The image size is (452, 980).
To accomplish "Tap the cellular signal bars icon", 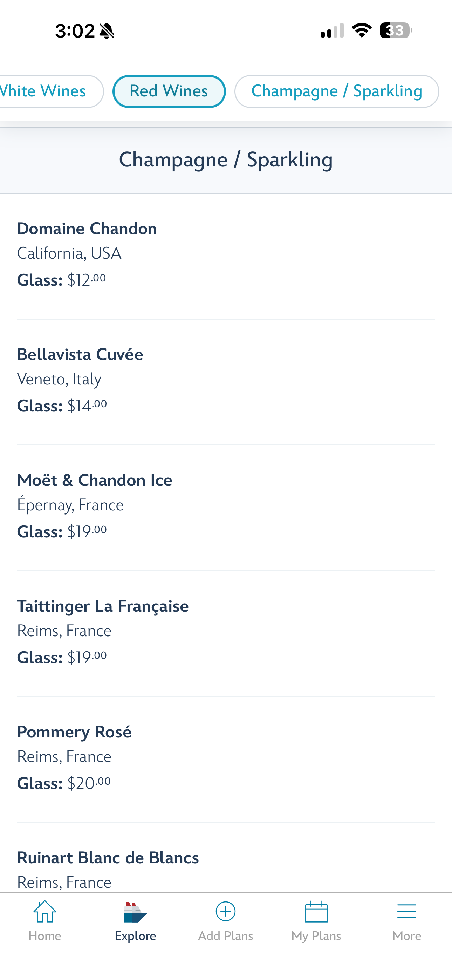I will (x=332, y=30).
